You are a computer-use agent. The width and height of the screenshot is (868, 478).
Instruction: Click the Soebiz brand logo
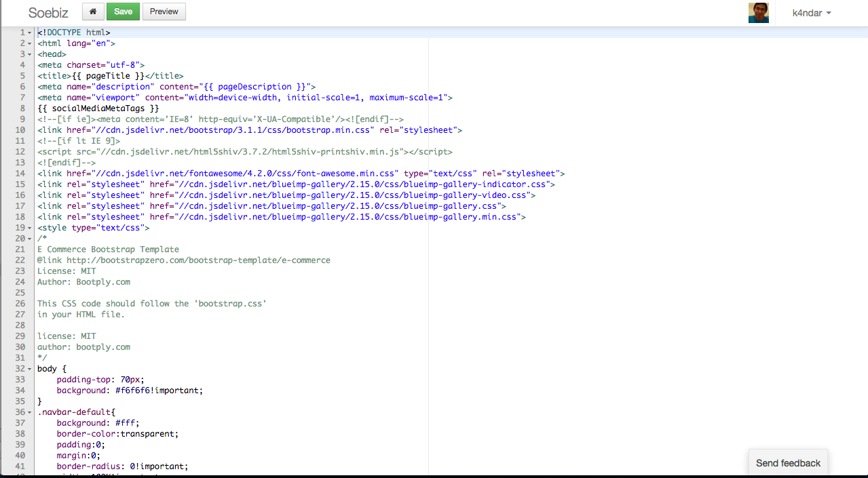tap(48, 12)
